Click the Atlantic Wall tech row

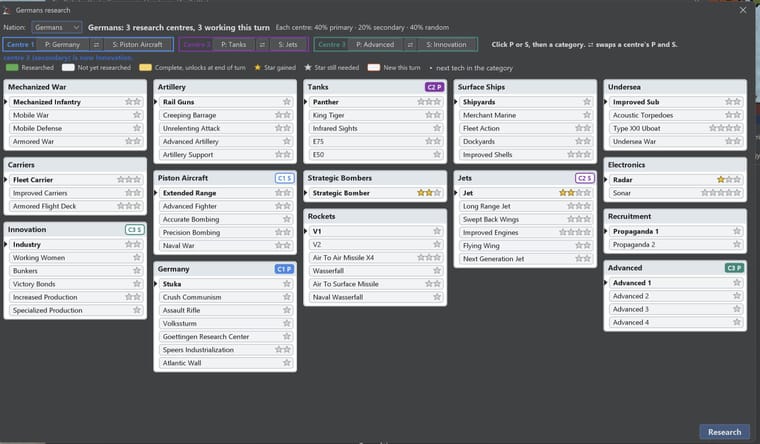[226, 363]
